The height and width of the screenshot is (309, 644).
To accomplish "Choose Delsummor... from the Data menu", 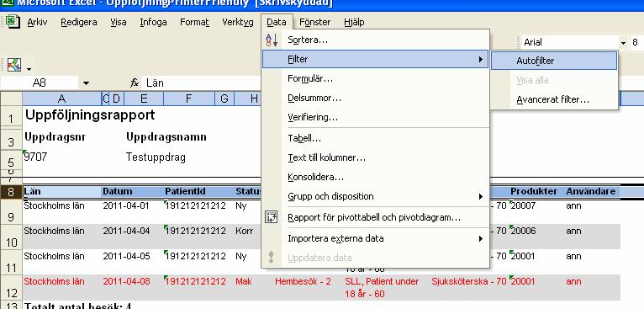I will 376,98.
